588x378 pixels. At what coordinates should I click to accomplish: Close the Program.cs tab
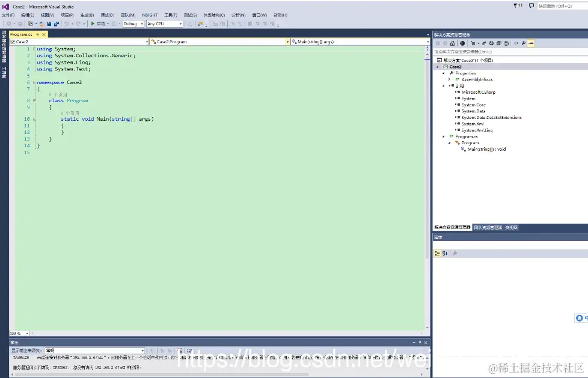pyautogui.click(x=44, y=34)
